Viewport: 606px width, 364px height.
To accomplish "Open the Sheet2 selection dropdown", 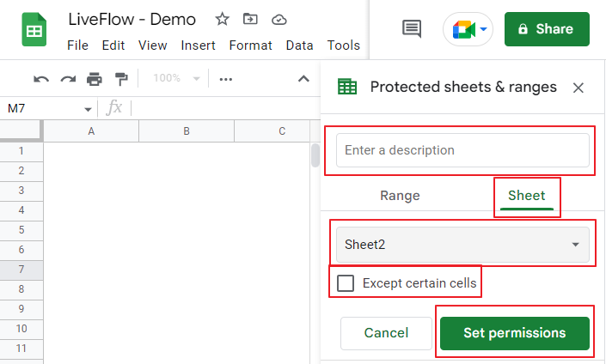I will (x=462, y=245).
